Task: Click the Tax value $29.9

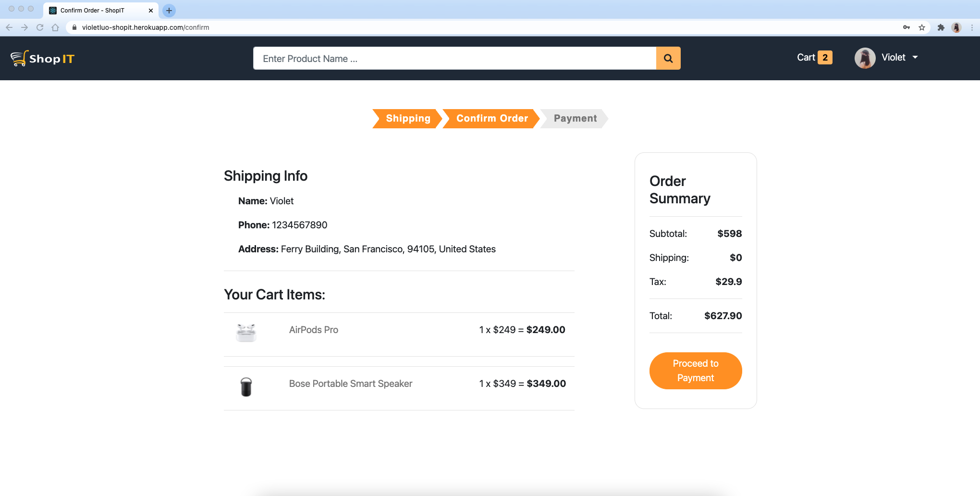Action: [729, 282]
